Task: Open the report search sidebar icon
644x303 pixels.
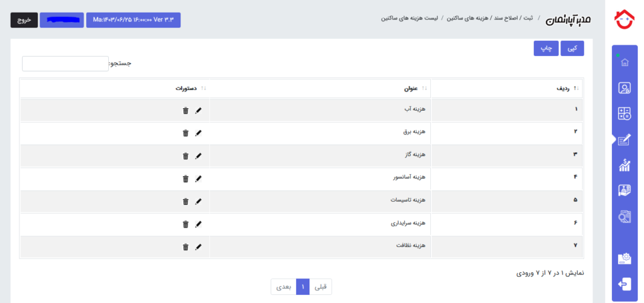Action: 625,216
